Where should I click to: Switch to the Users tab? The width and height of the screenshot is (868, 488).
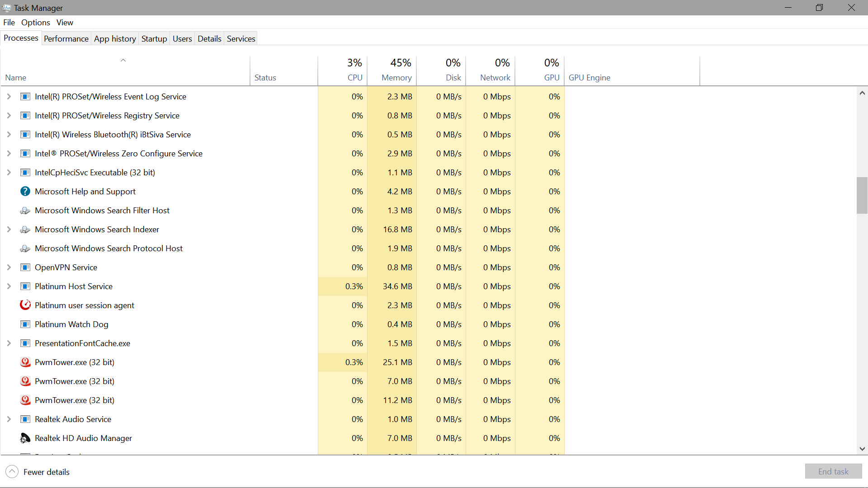(182, 39)
